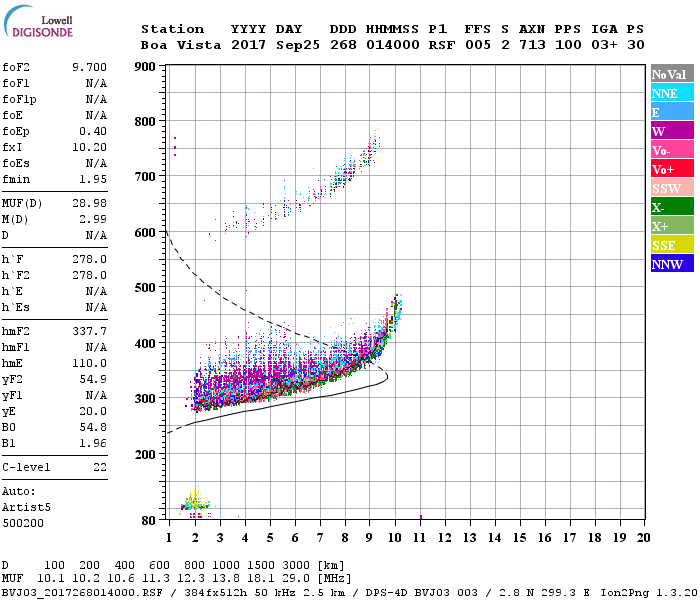Click the MUF 10.1 value for 100 km

[51, 579]
